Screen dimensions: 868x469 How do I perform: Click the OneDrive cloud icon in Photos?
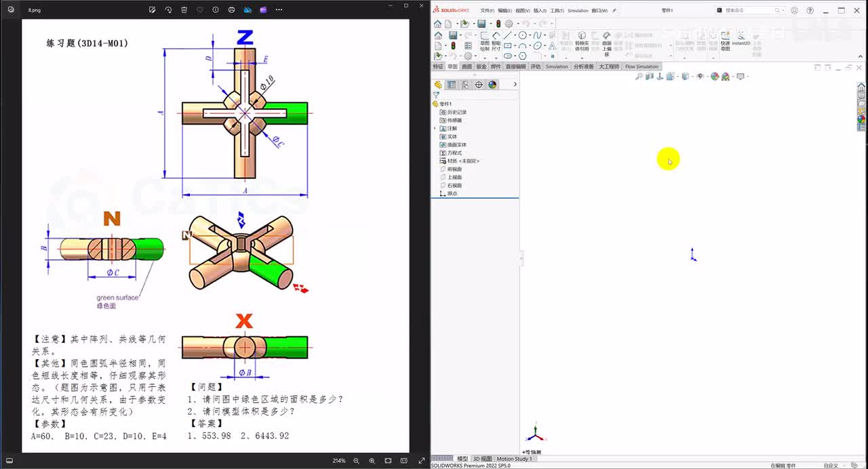[248, 10]
